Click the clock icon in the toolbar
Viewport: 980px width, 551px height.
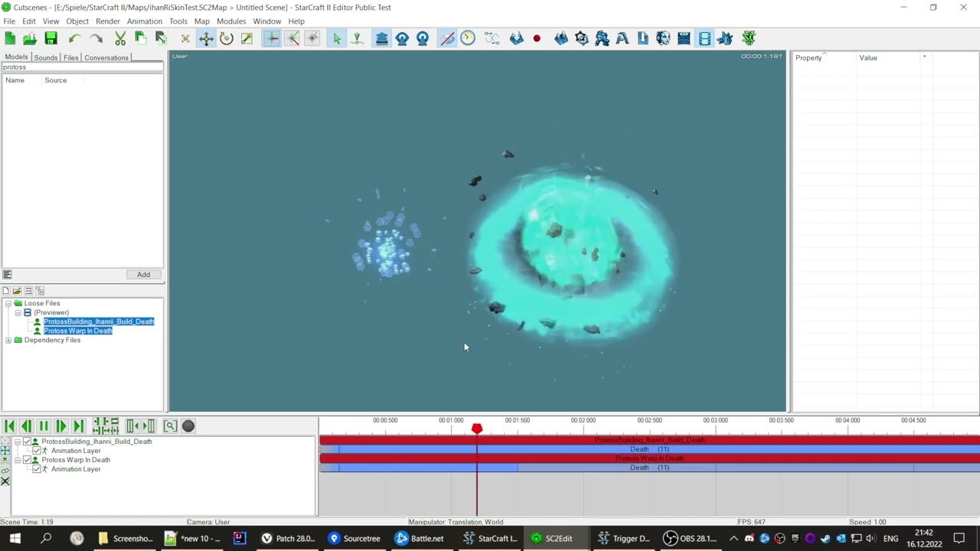pyautogui.click(x=468, y=38)
